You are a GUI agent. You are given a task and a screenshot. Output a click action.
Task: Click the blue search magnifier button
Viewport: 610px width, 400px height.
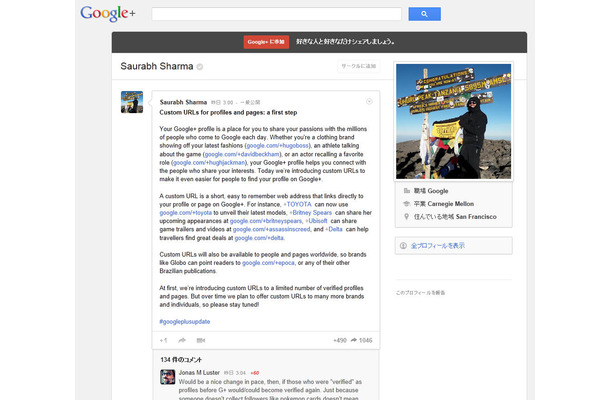tap(424, 14)
